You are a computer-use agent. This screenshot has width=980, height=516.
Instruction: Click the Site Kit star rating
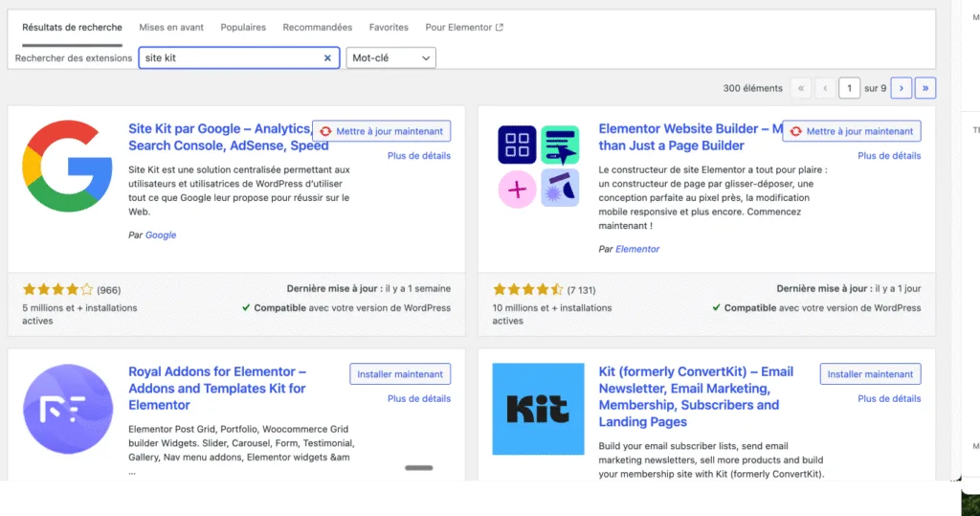pyautogui.click(x=58, y=289)
